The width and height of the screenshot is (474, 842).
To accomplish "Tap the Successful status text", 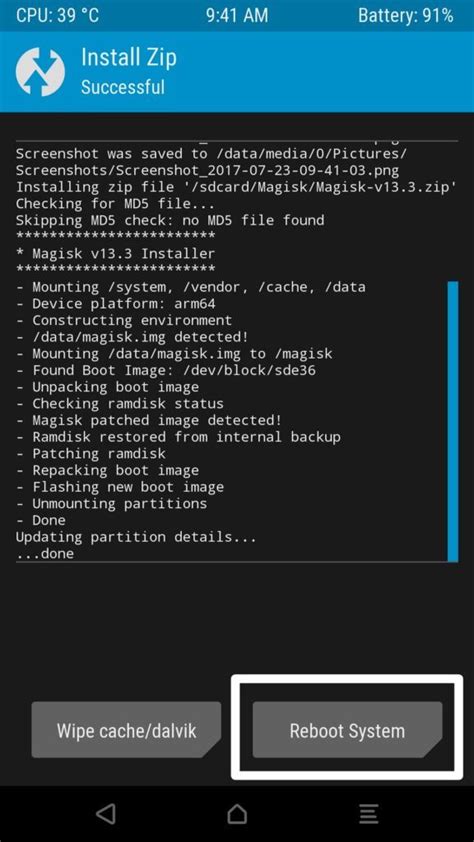I will 123,86.
